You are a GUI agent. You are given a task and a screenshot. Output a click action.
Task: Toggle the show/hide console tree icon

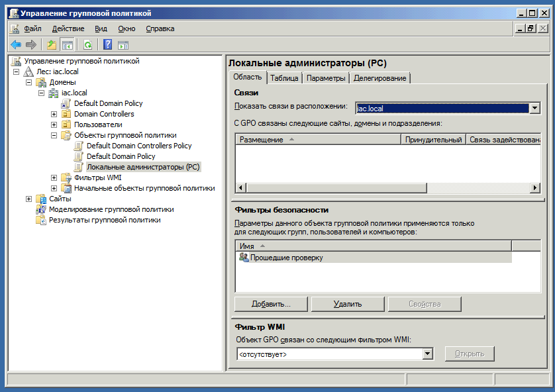point(67,44)
